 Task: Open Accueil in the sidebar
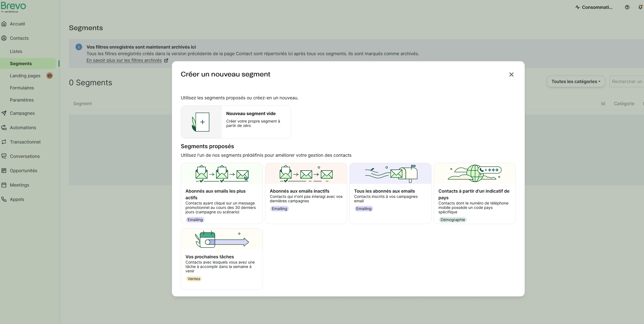tap(17, 24)
